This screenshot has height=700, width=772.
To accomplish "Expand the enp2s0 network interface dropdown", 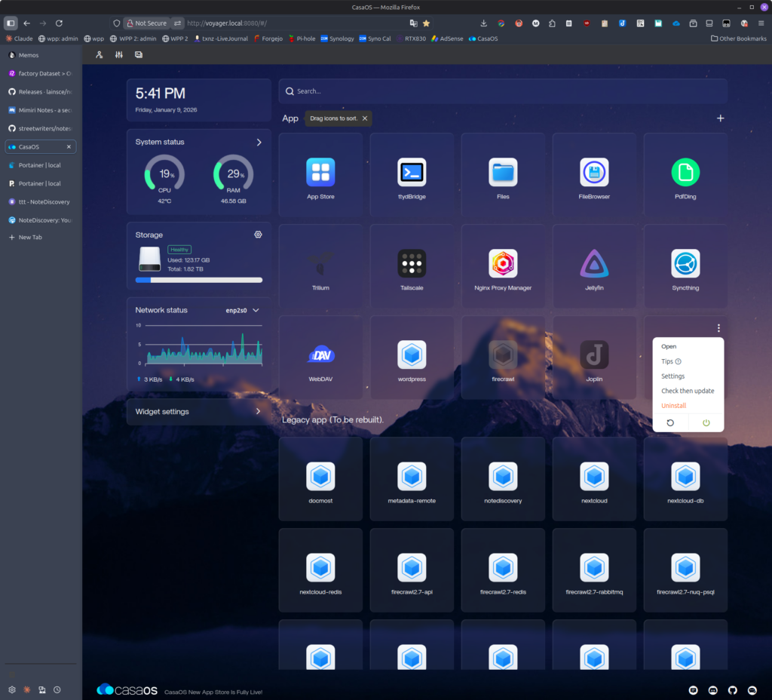I will 256,310.
